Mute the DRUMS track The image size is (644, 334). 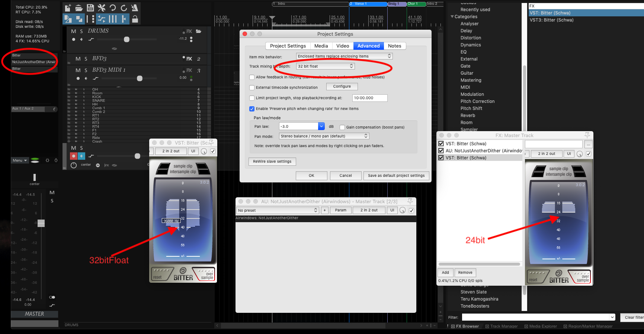click(x=74, y=31)
